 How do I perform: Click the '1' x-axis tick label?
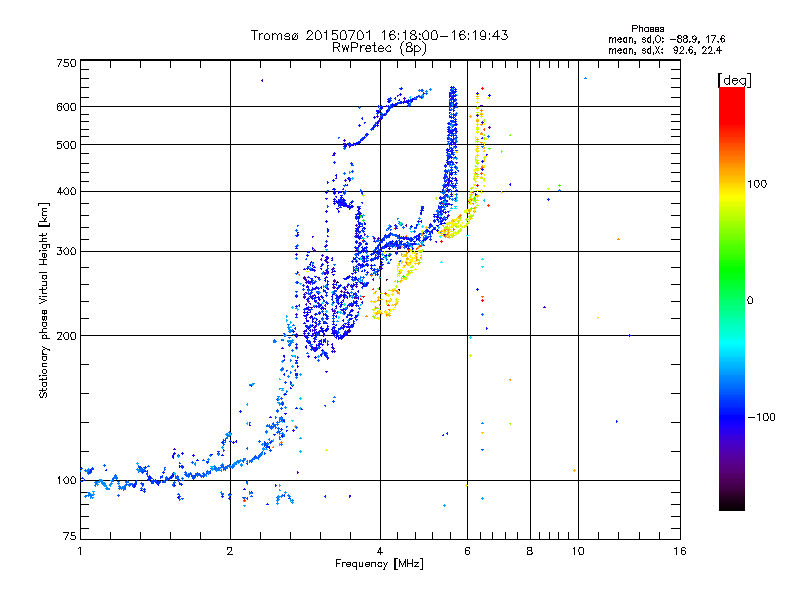point(80,551)
